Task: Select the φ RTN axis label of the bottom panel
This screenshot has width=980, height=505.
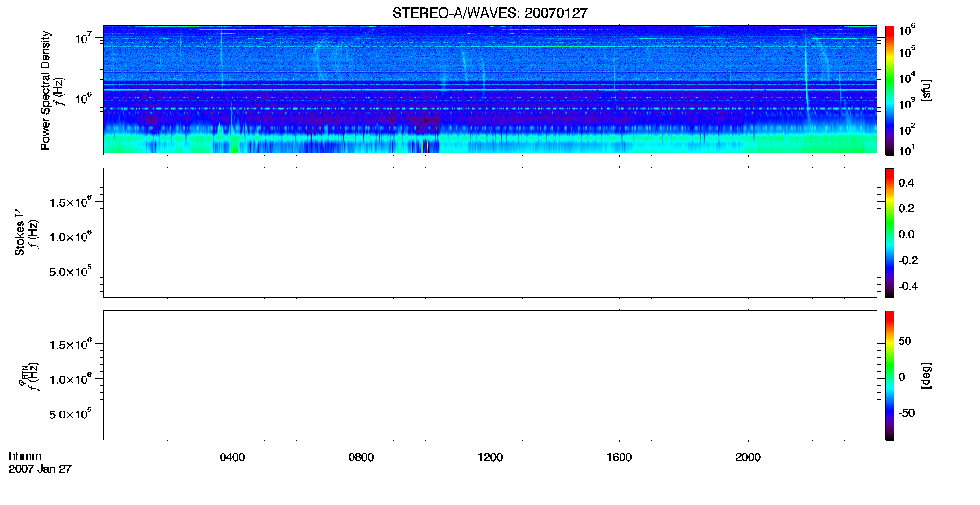Action: [x=22, y=376]
